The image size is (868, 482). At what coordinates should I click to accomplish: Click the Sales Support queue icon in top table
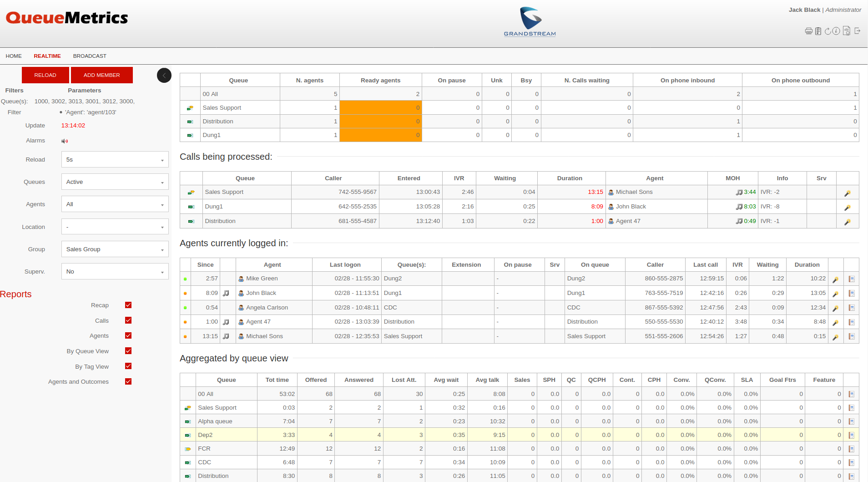(190, 108)
